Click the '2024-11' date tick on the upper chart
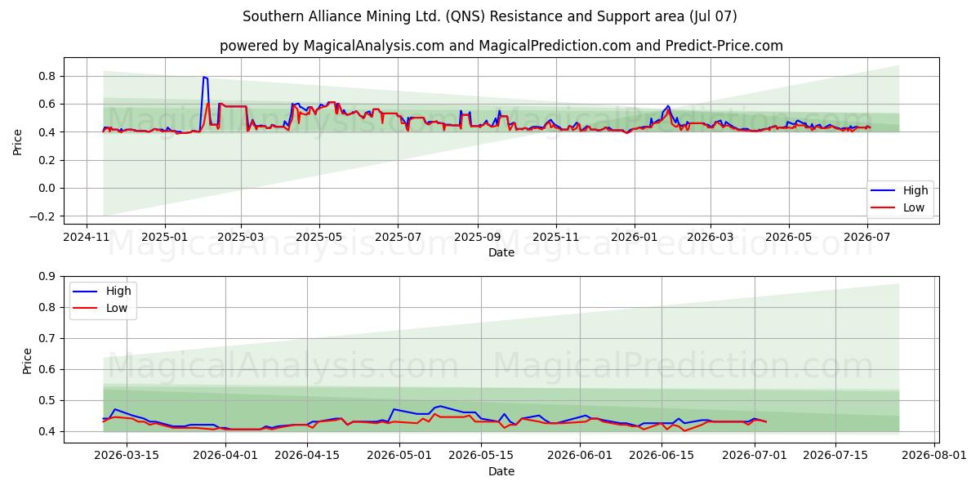980x490 pixels. (x=87, y=237)
